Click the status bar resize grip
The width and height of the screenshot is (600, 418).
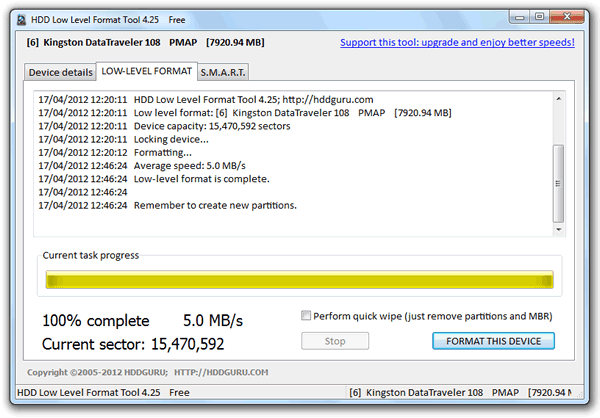(x=580, y=394)
